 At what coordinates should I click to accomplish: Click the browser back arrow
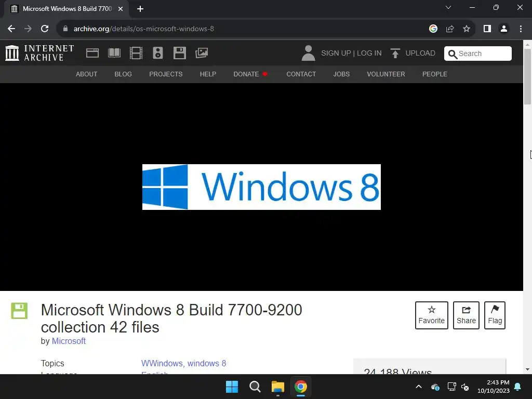pos(11,29)
